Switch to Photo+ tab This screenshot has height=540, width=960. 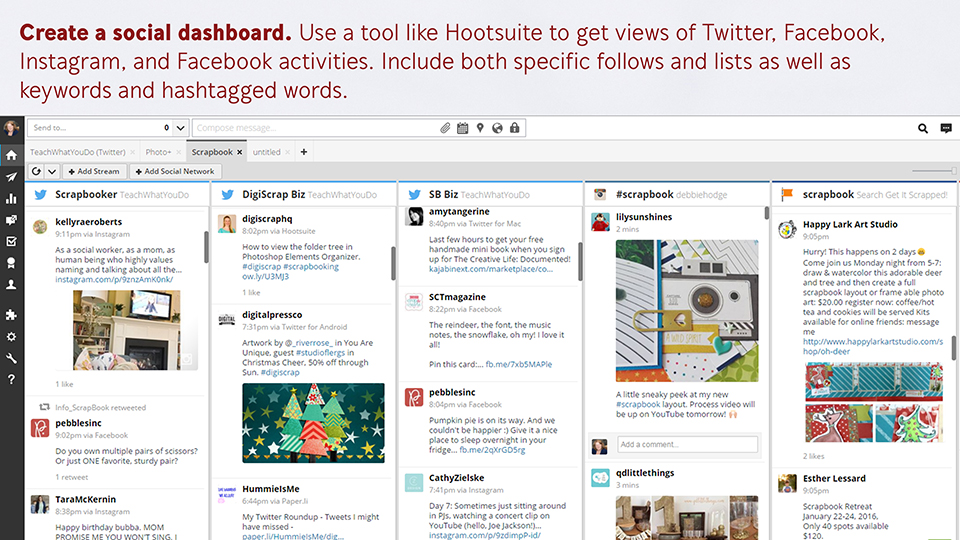tap(158, 152)
